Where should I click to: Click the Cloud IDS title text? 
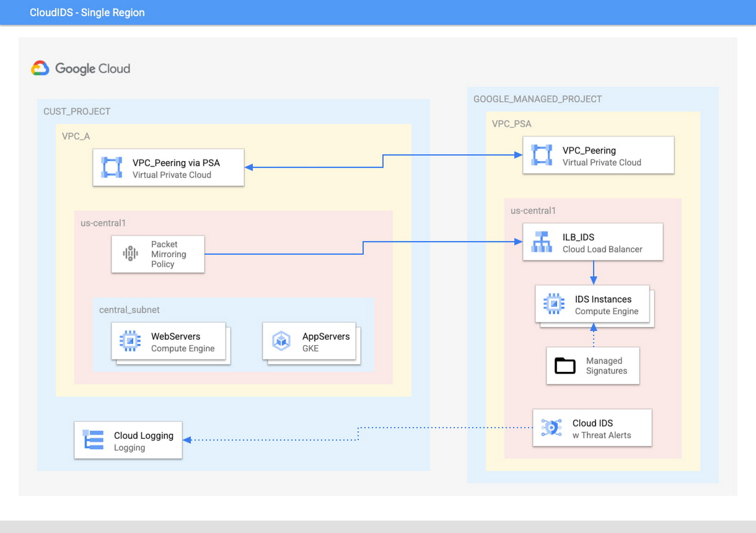593,423
